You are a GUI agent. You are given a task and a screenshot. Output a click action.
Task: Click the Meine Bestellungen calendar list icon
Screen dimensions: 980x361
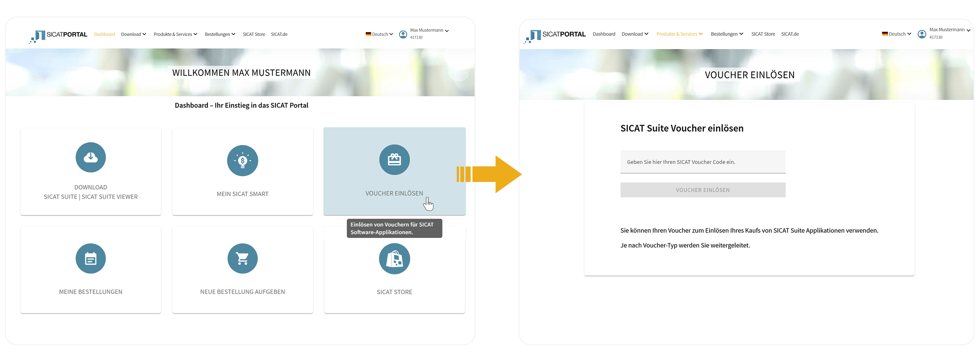pyautogui.click(x=90, y=259)
